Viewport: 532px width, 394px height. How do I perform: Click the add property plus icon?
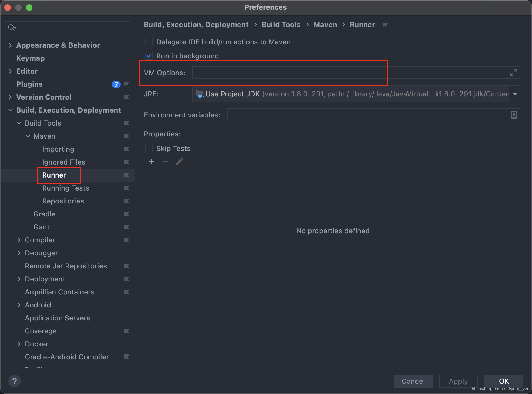(151, 162)
